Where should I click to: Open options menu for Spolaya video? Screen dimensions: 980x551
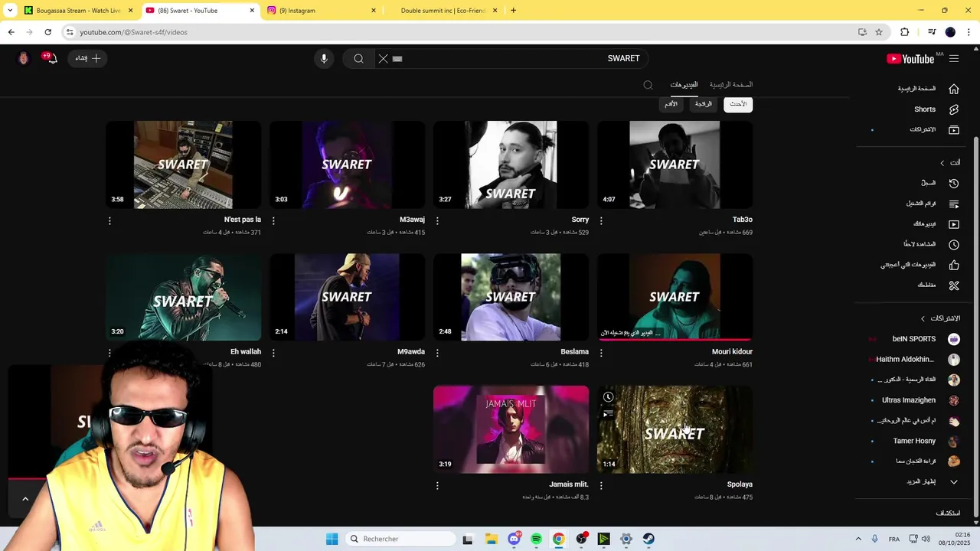click(x=601, y=485)
